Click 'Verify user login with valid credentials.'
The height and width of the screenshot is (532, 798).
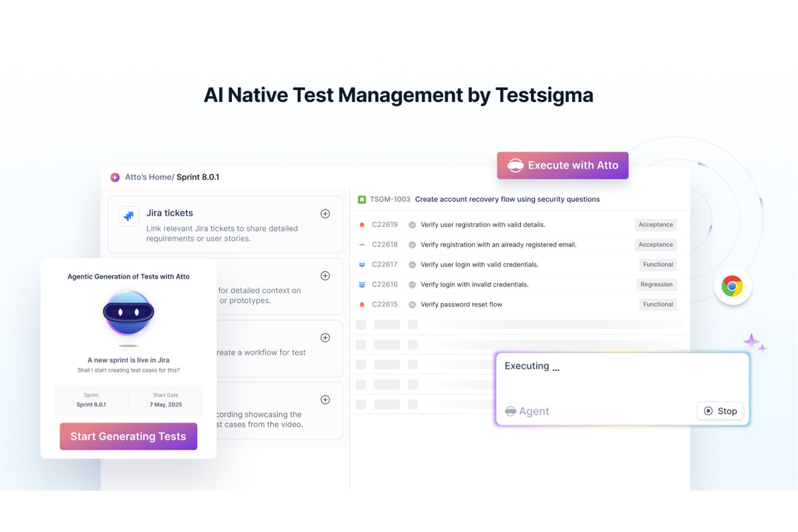pyautogui.click(x=479, y=265)
